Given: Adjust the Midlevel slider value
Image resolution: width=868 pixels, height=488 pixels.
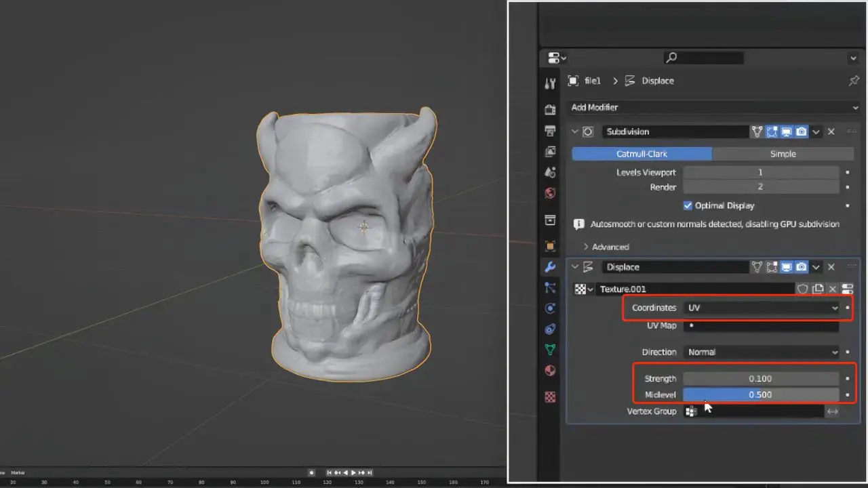Looking at the screenshot, I should pyautogui.click(x=762, y=394).
